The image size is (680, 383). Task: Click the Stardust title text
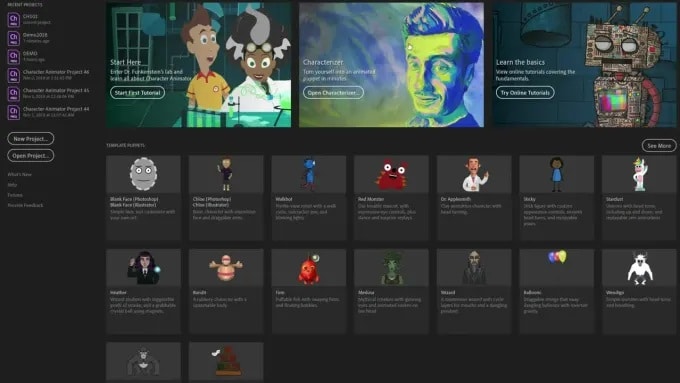(x=615, y=199)
